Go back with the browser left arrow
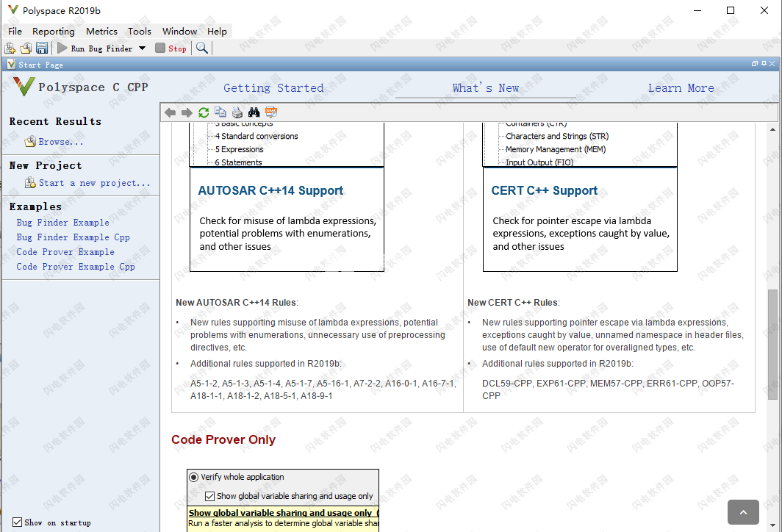The image size is (782, 532). [x=170, y=112]
